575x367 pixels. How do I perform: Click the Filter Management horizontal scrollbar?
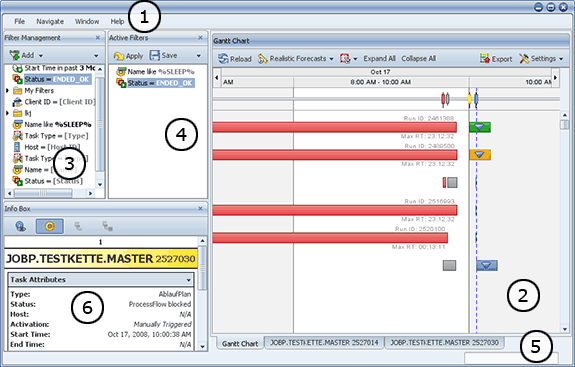[x=43, y=193]
